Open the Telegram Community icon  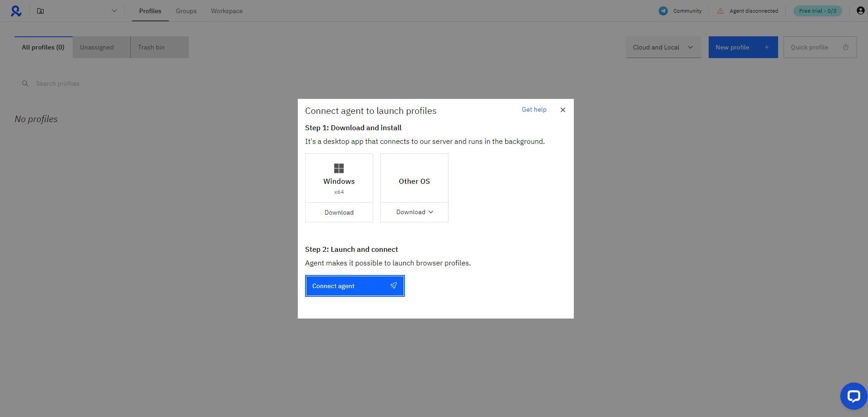click(663, 11)
